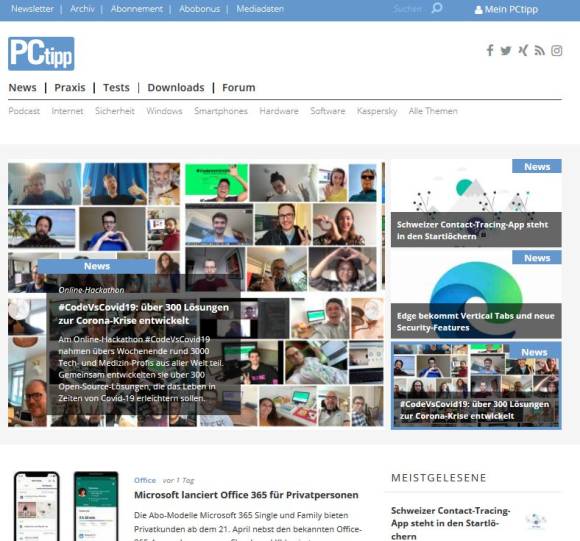This screenshot has height=541, width=580.
Task: Go to the Forum section
Action: (239, 88)
